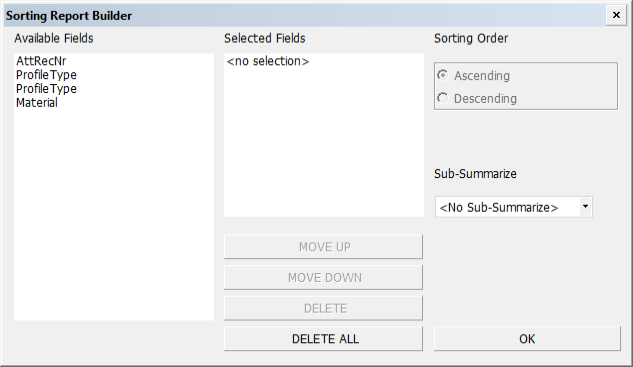Open the Sub-Summarize dropdown arrow
This screenshot has height=367, width=633.
coord(585,207)
